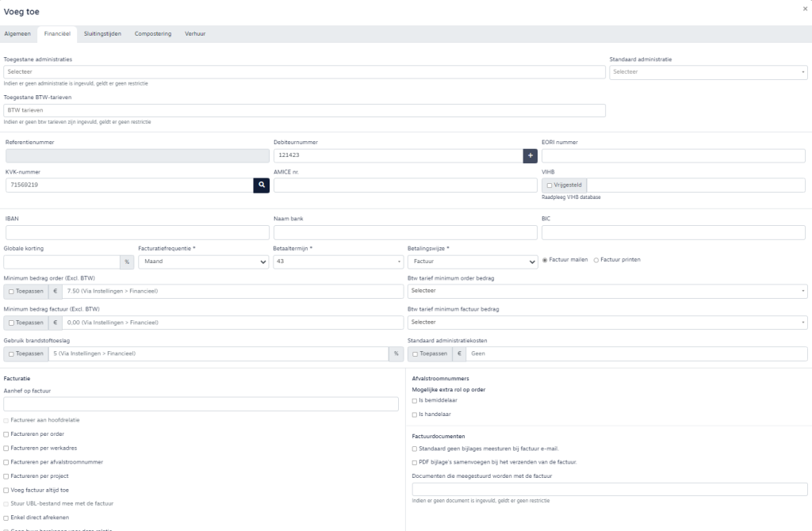Open the Standaard administratie dropdown
The width and height of the screenshot is (812, 531).
[708, 72]
